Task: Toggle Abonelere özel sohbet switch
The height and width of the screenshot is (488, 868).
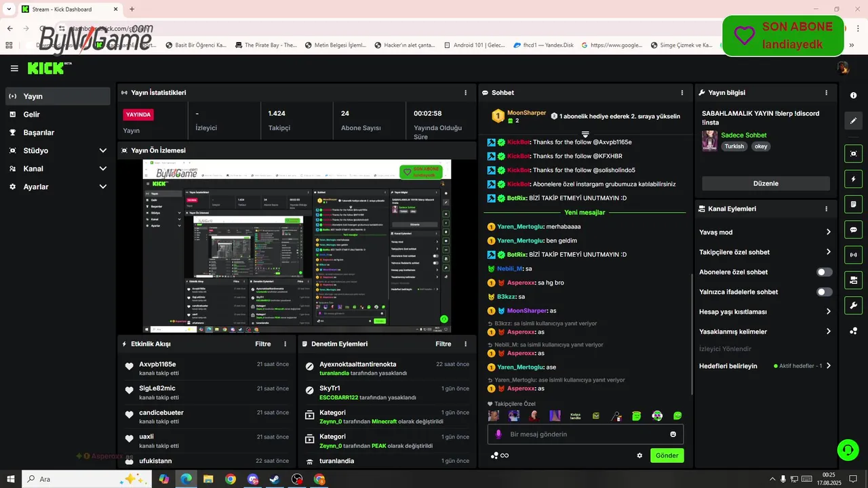Action: tap(824, 272)
